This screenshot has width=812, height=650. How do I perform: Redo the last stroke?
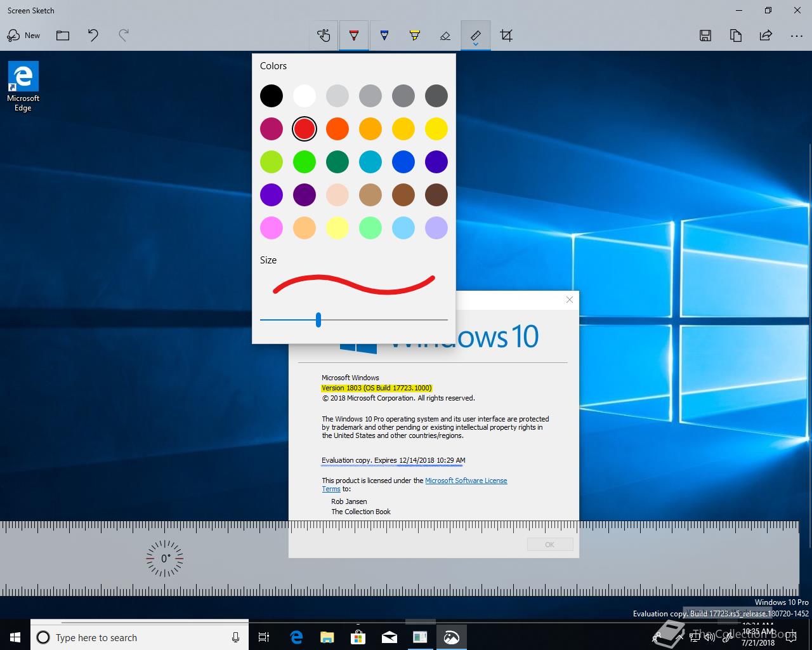pos(124,36)
